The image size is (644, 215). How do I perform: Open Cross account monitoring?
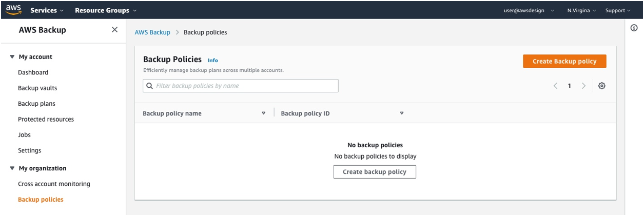54,184
